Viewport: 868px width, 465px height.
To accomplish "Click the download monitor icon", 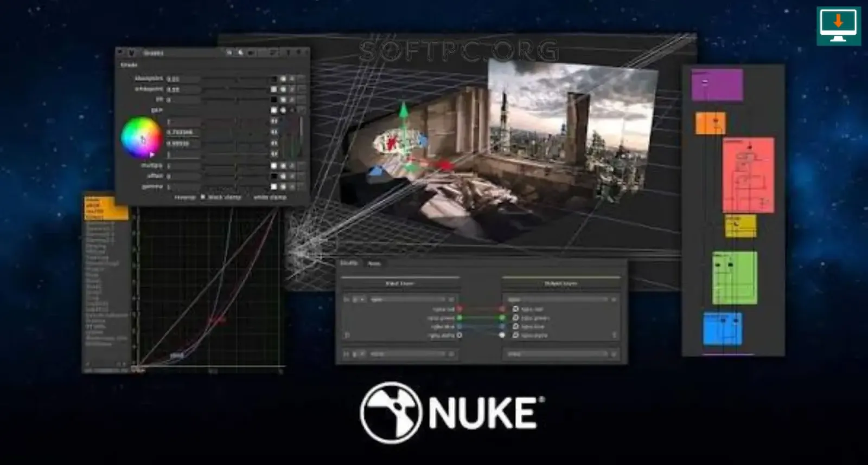I will coord(838,25).
